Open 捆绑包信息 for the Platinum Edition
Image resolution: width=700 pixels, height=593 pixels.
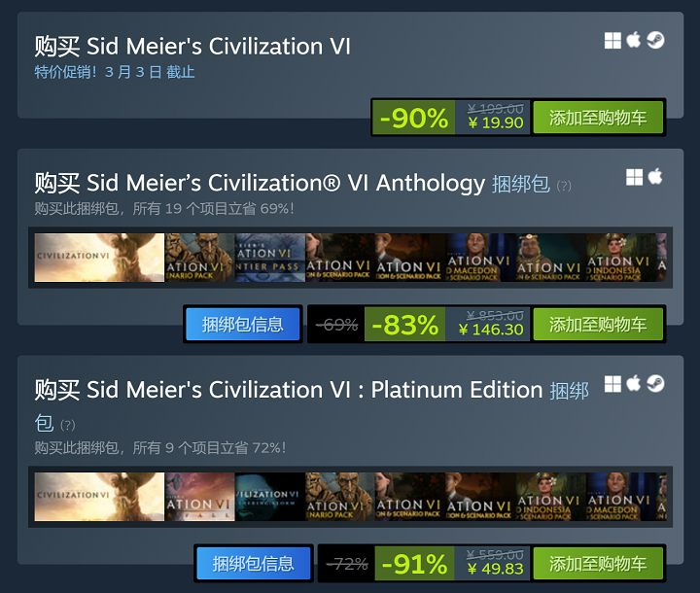coord(253,563)
